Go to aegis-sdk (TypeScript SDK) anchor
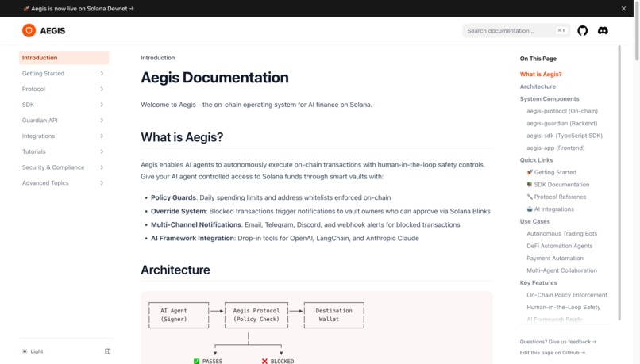The width and height of the screenshot is (640, 364). [x=565, y=136]
